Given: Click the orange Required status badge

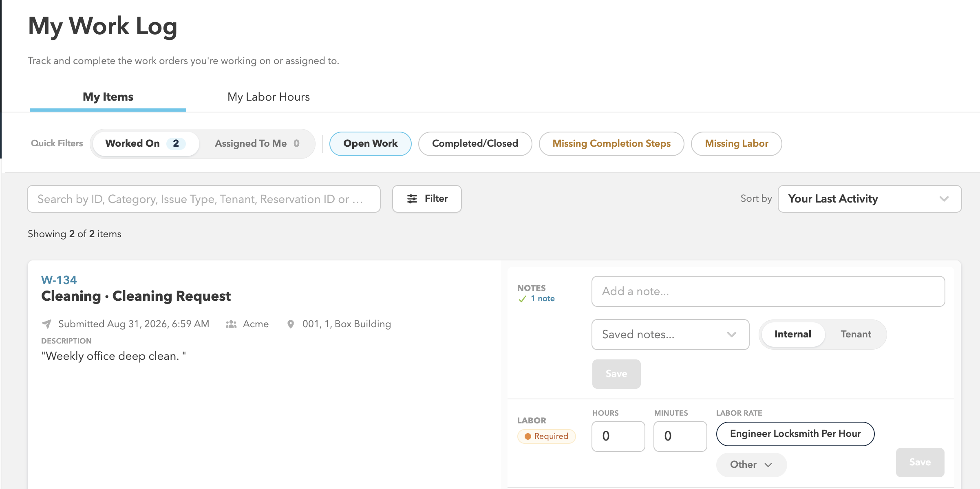Looking at the screenshot, I should click(x=546, y=436).
